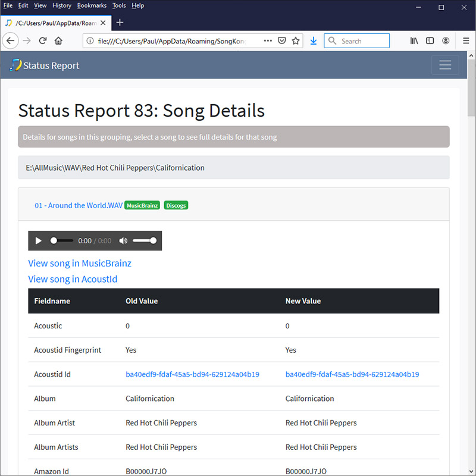Open the View menu
This screenshot has height=476, width=476.
pyautogui.click(x=40, y=5)
